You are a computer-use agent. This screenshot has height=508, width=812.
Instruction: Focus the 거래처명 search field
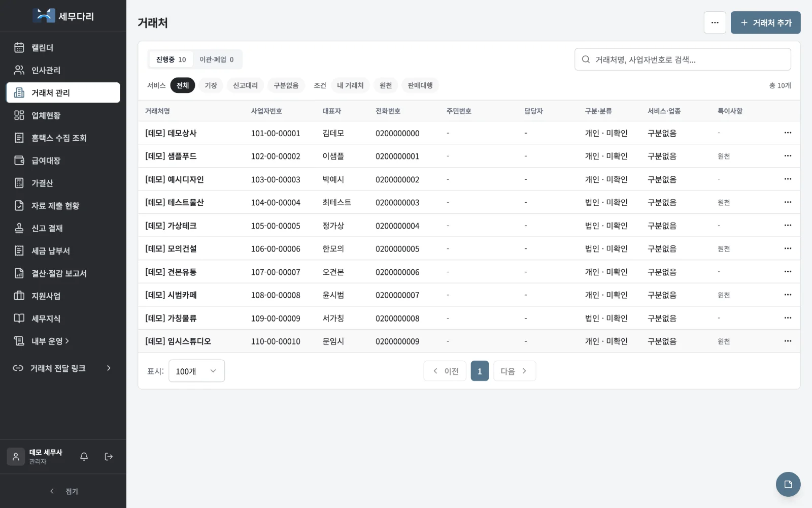point(683,59)
